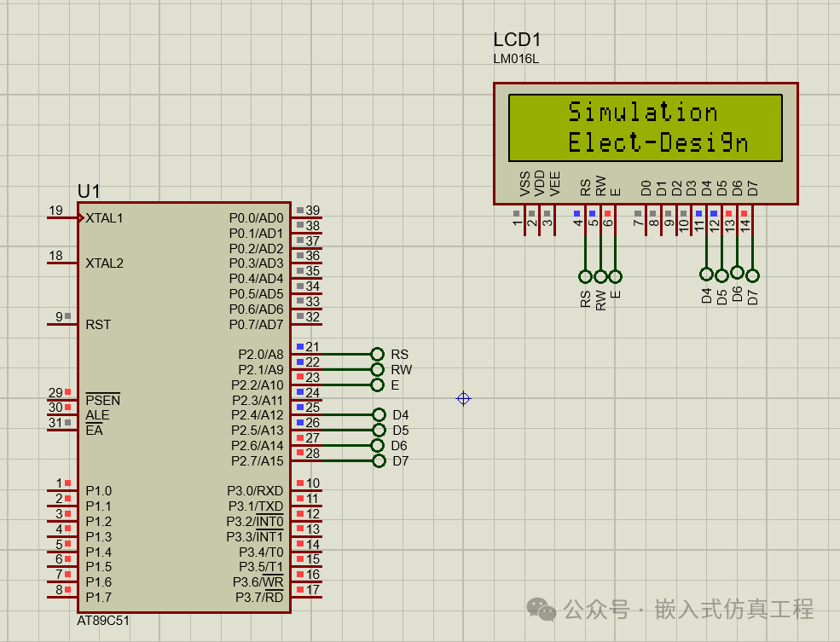Image resolution: width=840 pixels, height=642 pixels.
Task: Click the D5 terminal circle below LCD pin 12
Action: pos(721,275)
